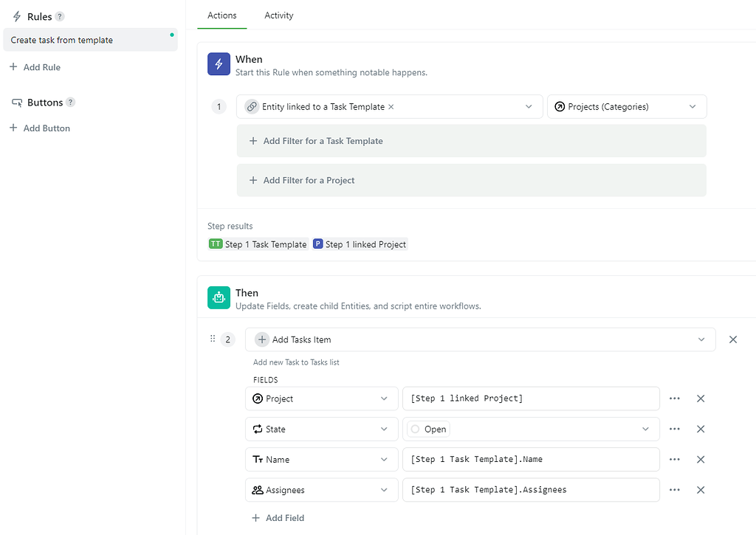Clear the Entity linked trigger selection

391,107
